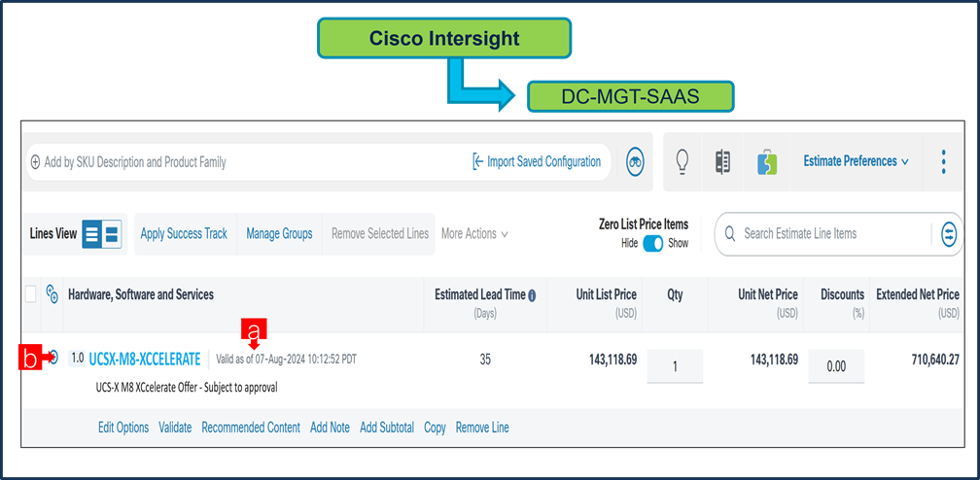Open the Estimate Preferences dropdown
The width and height of the screenshot is (980, 480).
tap(856, 161)
